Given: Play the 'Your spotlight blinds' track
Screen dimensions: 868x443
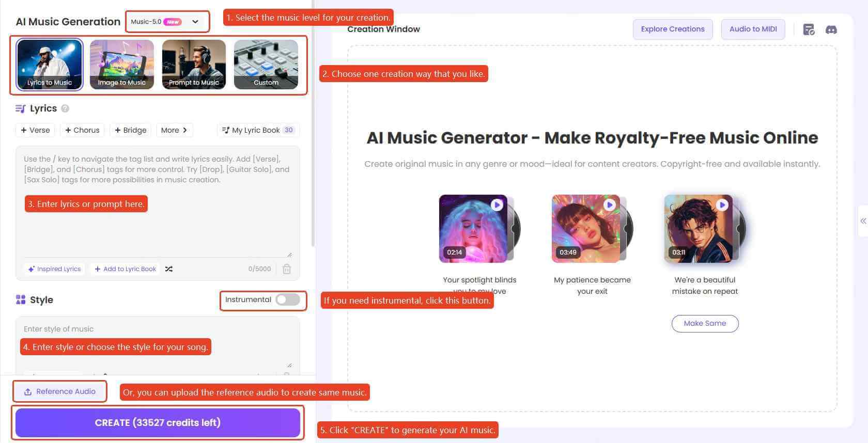Looking at the screenshot, I should tap(497, 205).
